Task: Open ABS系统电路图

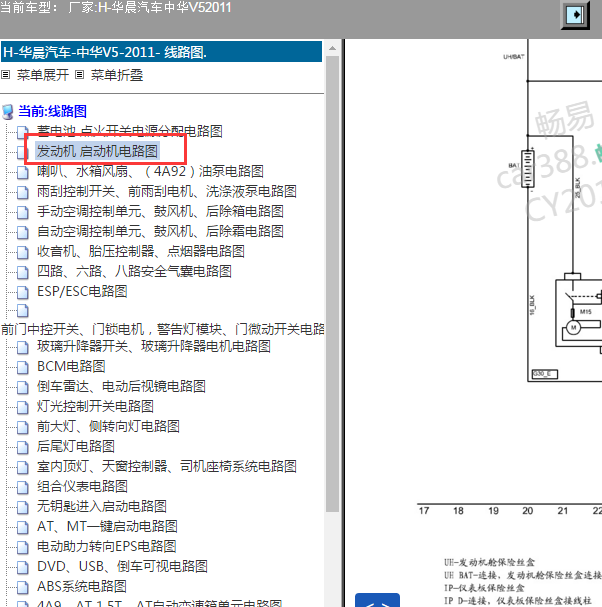Action: (81, 587)
